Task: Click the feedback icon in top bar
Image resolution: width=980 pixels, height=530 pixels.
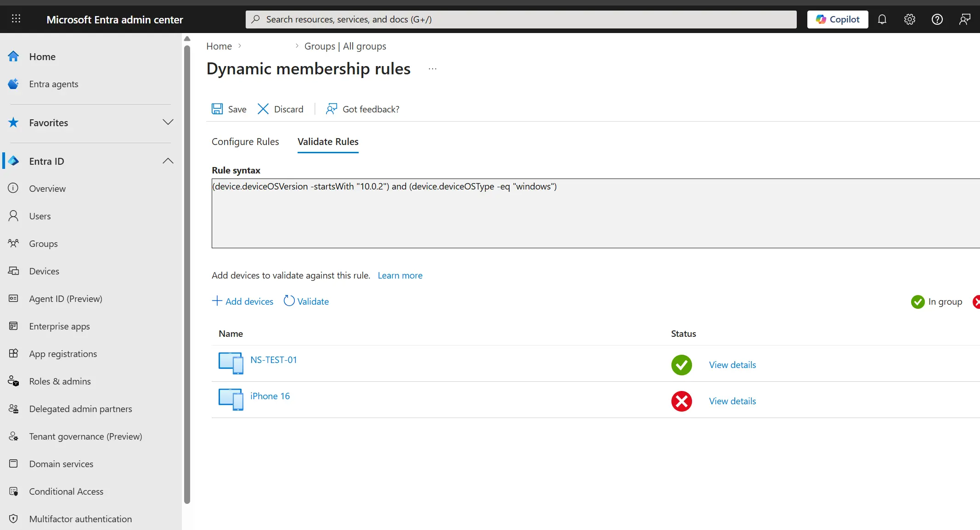Action: point(964,19)
